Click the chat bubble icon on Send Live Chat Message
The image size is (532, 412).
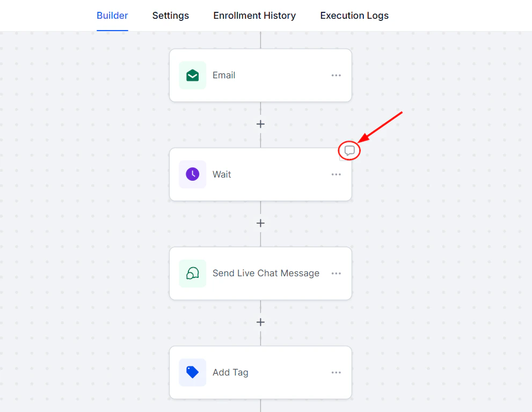(x=192, y=273)
